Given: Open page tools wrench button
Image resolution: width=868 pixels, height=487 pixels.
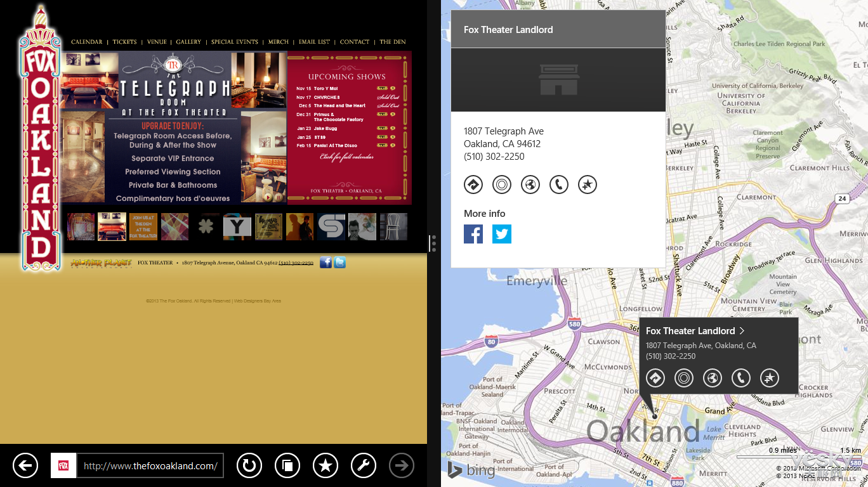Looking at the screenshot, I should [364, 465].
